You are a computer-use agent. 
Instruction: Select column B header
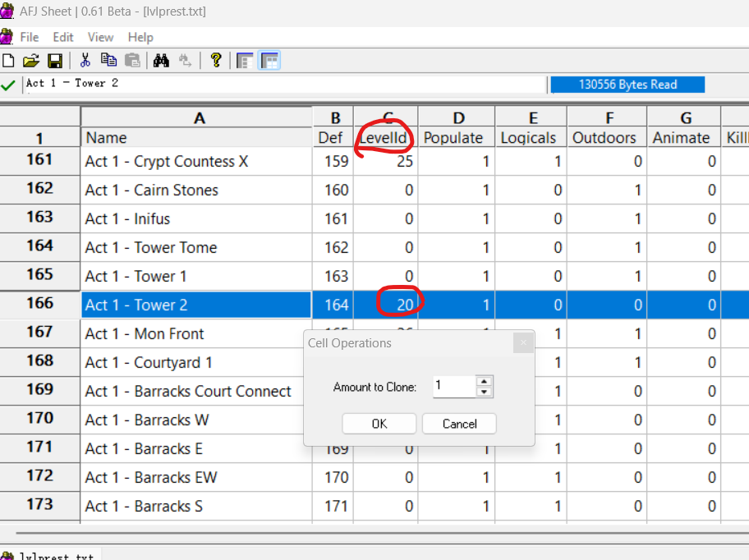(x=333, y=117)
